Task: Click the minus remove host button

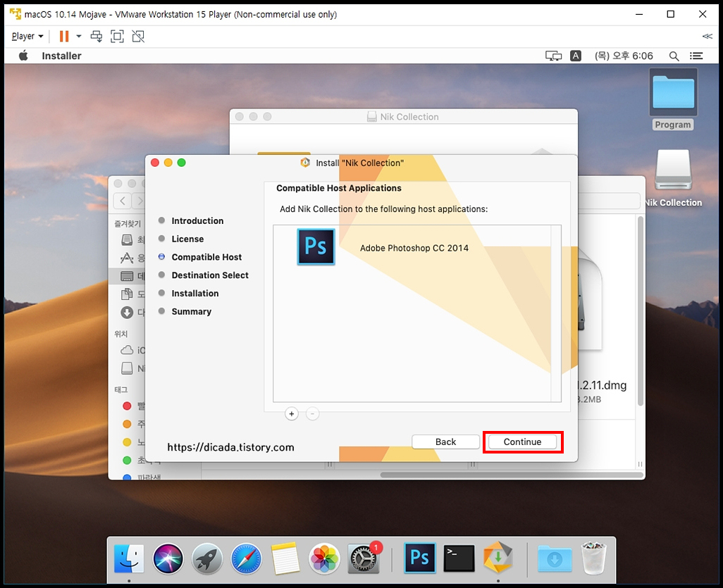Action: pos(312,414)
